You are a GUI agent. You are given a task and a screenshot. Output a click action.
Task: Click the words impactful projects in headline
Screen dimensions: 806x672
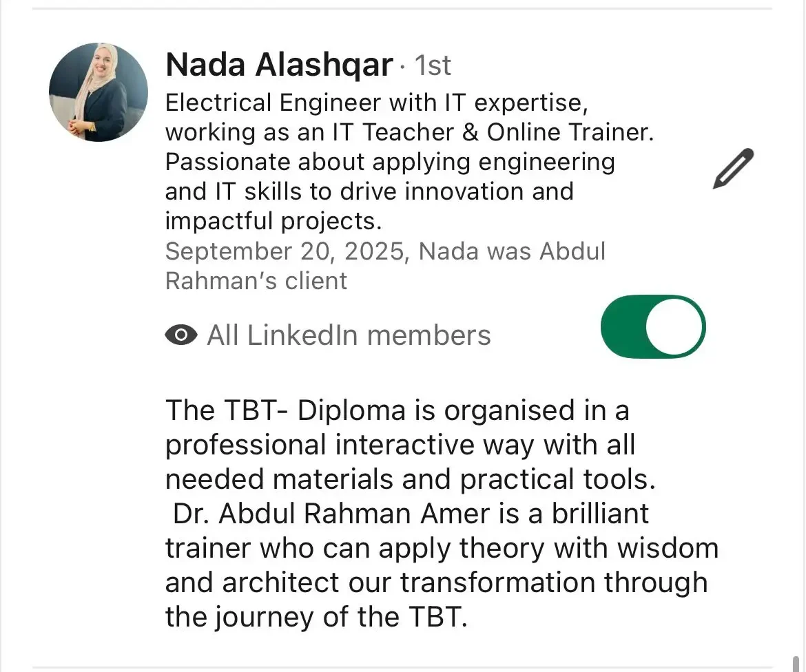(x=273, y=221)
